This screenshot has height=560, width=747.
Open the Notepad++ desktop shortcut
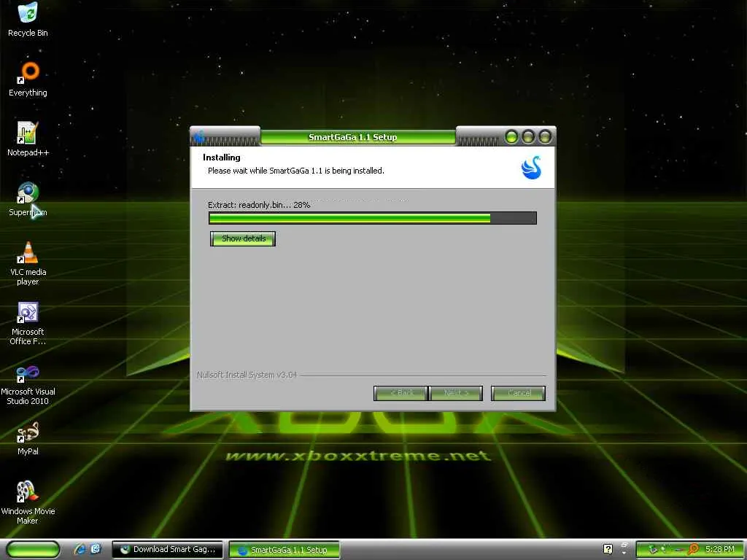click(x=28, y=139)
